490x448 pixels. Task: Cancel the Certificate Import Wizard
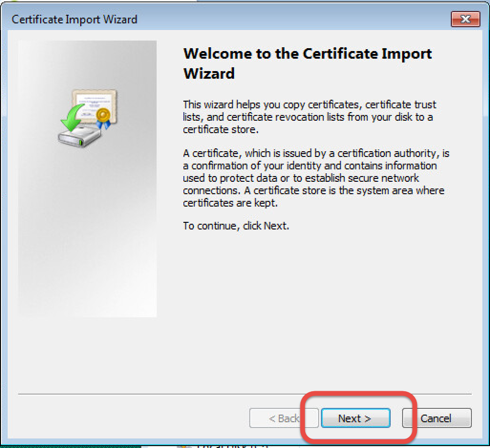pos(437,418)
